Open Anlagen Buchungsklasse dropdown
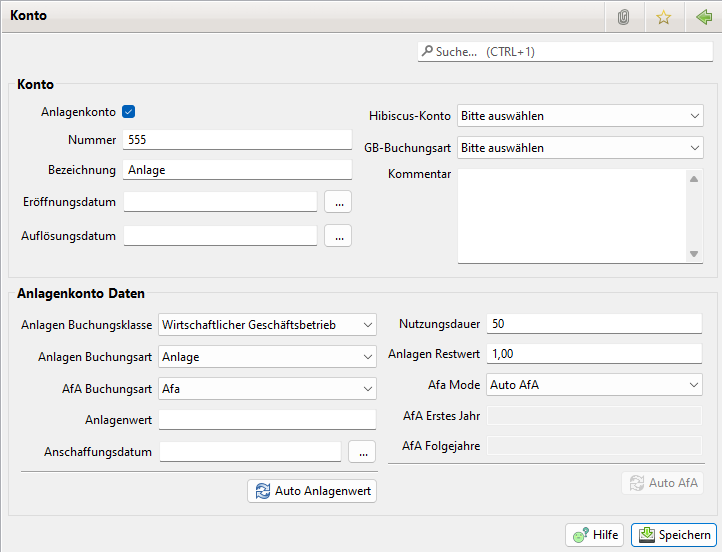Image resolution: width=722 pixels, height=552 pixels. [267, 325]
